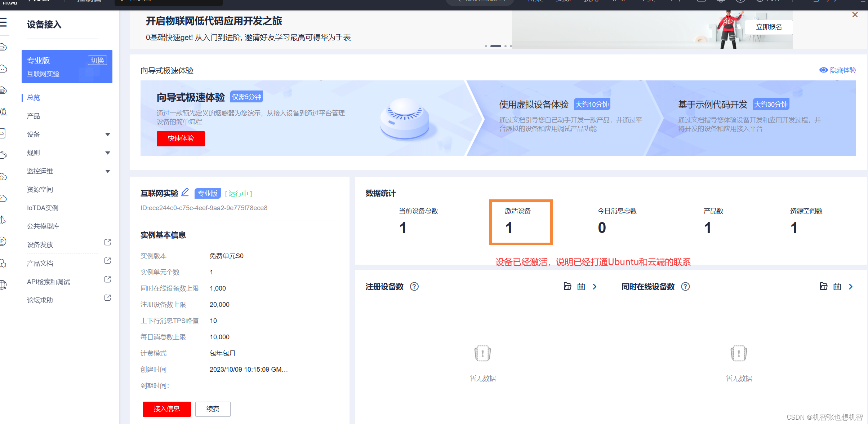The height and width of the screenshot is (424, 868).
Task: Close the promotional banner
Action: click(x=855, y=15)
